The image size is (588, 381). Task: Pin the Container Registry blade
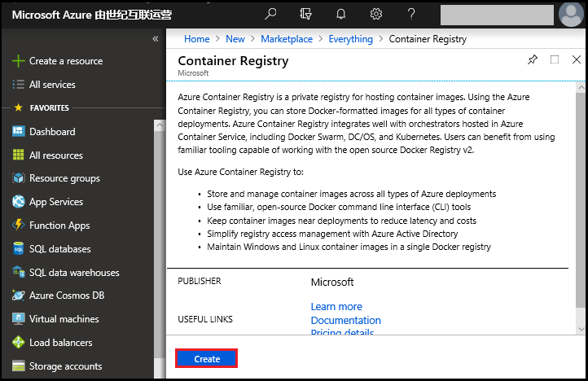coord(533,60)
